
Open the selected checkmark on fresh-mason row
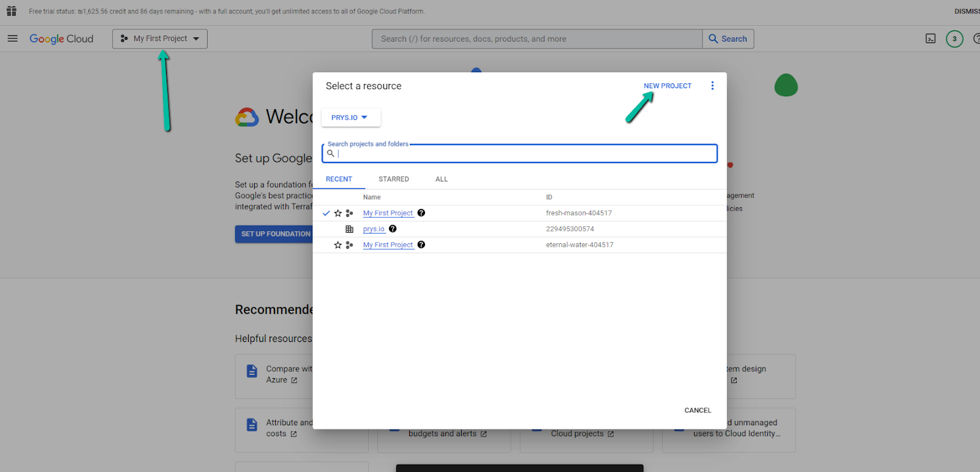click(326, 213)
